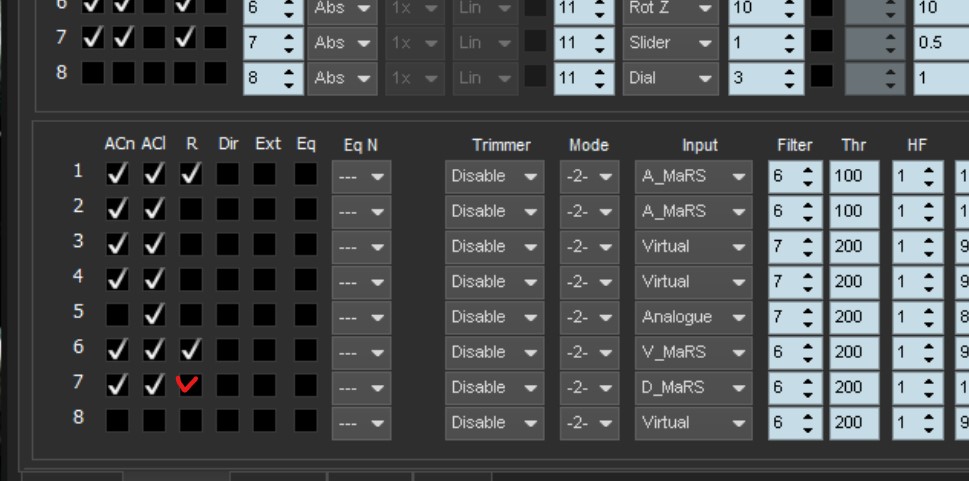Uncheck the ACl checkbox in lower row 1
Image resolution: width=969 pixels, height=481 pixels.
[x=153, y=175]
